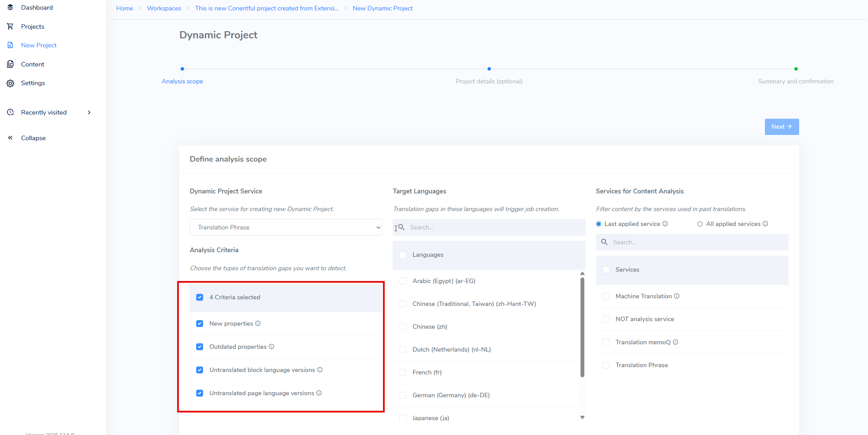This screenshot has width=868, height=435.
Task: Click the Recently visited clock icon
Action: point(10,112)
